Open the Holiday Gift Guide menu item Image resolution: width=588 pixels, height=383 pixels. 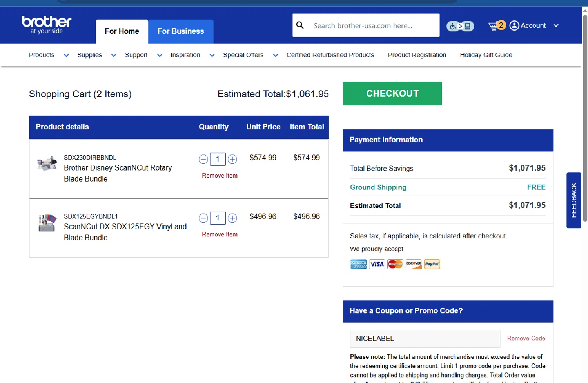tap(486, 55)
